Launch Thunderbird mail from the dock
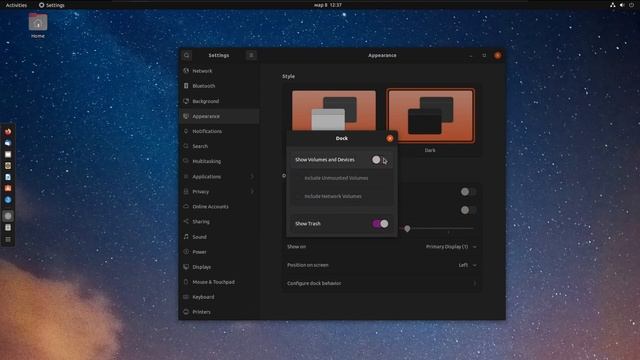The image size is (640, 360). click(x=8, y=143)
